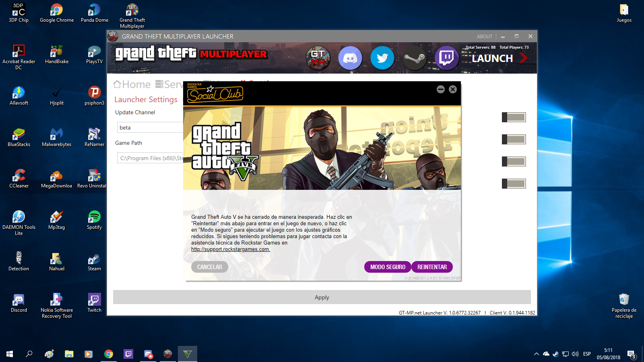The height and width of the screenshot is (362, 644).
Task: Switch to GTA V on the taskbar
Action: point(188,354)
